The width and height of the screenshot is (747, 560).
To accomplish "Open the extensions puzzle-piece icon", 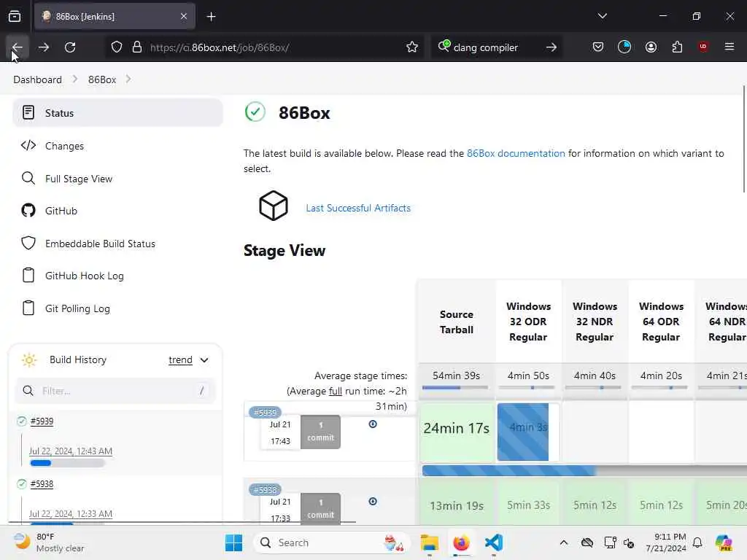I will coord(677,47).
